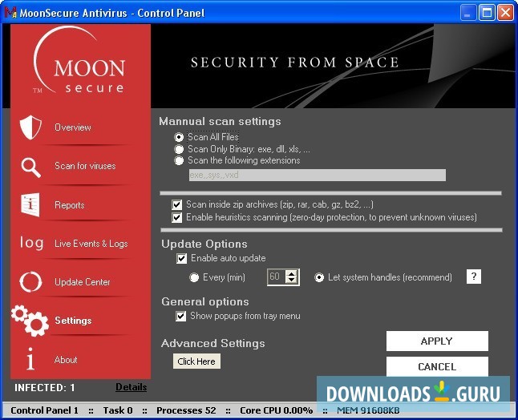Viewport: 518px width, 420px height.
Task: Click the CANCEL button
Action: tap(437, 366)
